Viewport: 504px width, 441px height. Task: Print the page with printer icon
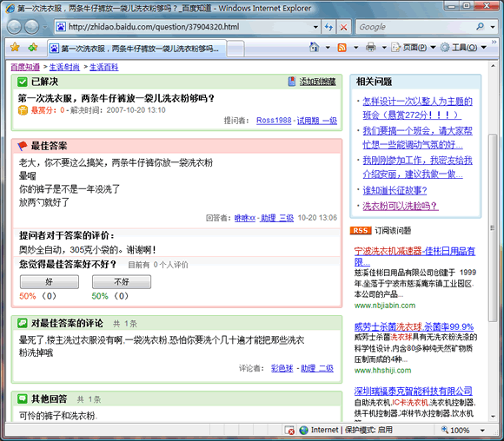click(370, 48)
